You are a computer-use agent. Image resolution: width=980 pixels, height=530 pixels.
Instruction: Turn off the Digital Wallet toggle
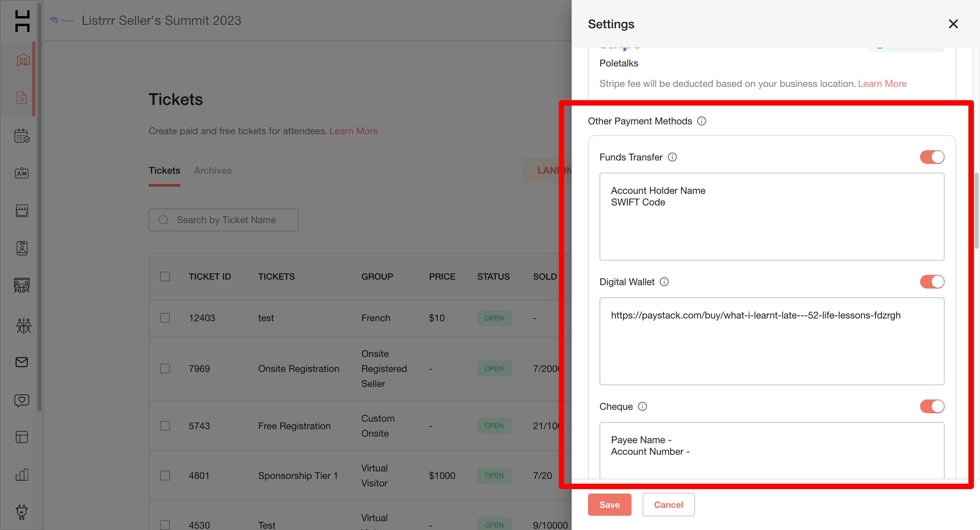932,282
